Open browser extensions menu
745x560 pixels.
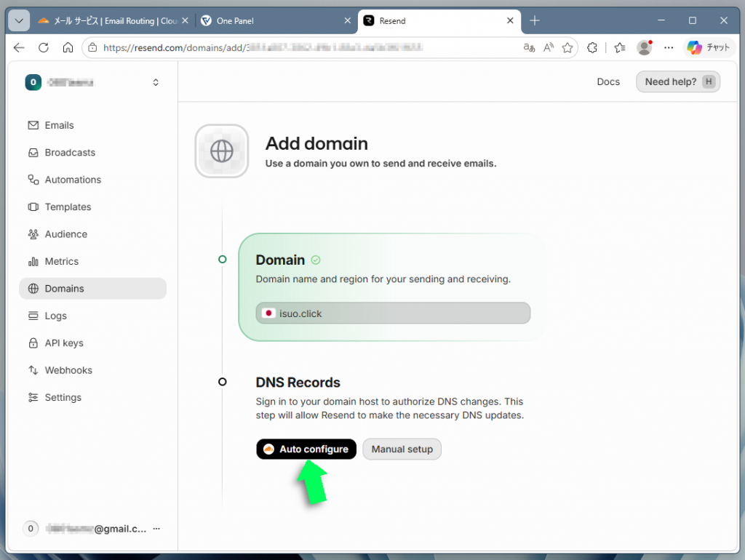click(592, 47)
